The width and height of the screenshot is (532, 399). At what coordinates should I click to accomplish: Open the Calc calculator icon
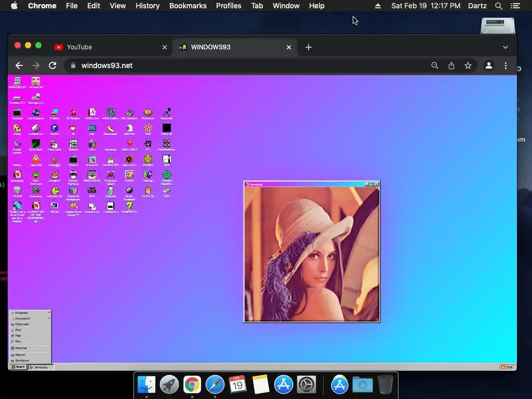click(92, 129)
